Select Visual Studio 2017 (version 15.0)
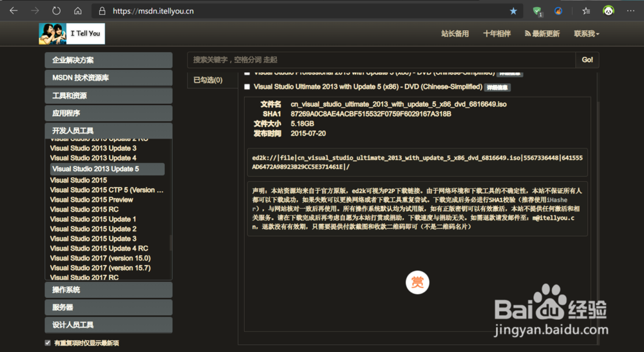 click(100, 259)
